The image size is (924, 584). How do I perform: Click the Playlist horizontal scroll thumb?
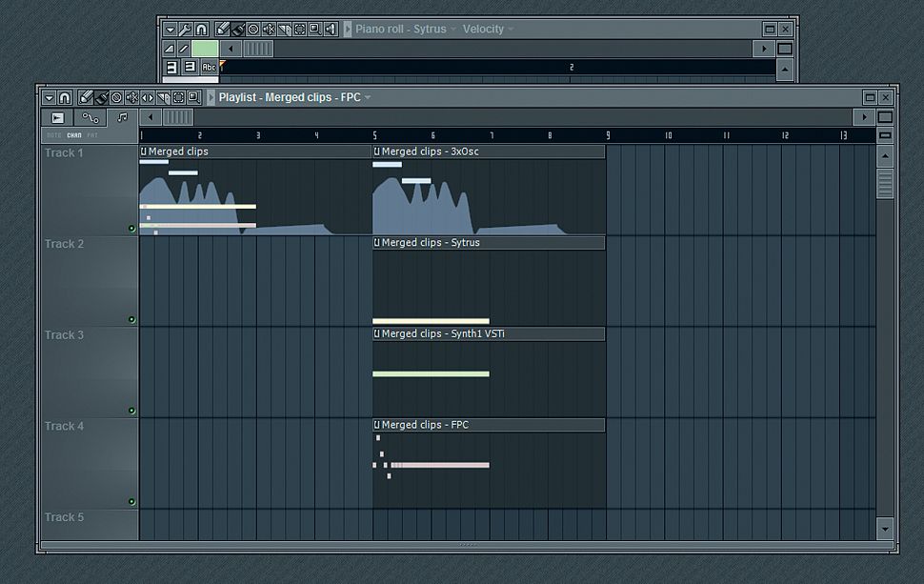coord(177,117)
